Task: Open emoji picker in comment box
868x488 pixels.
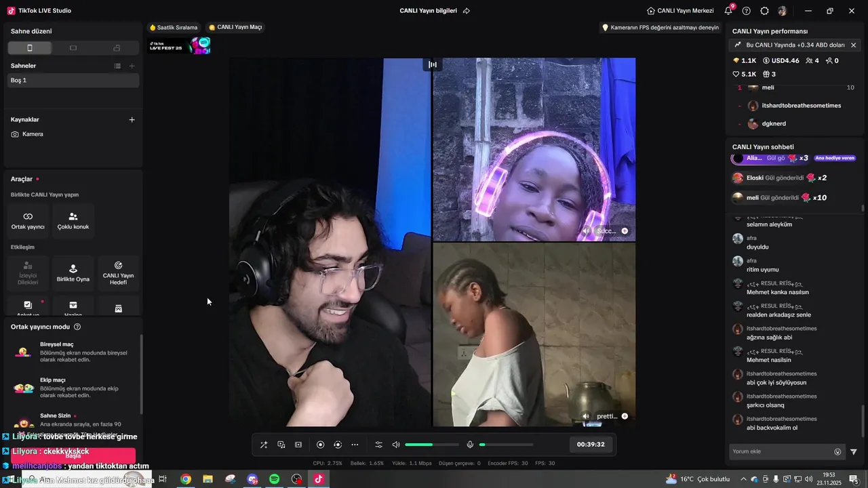Action: point(837,451)
